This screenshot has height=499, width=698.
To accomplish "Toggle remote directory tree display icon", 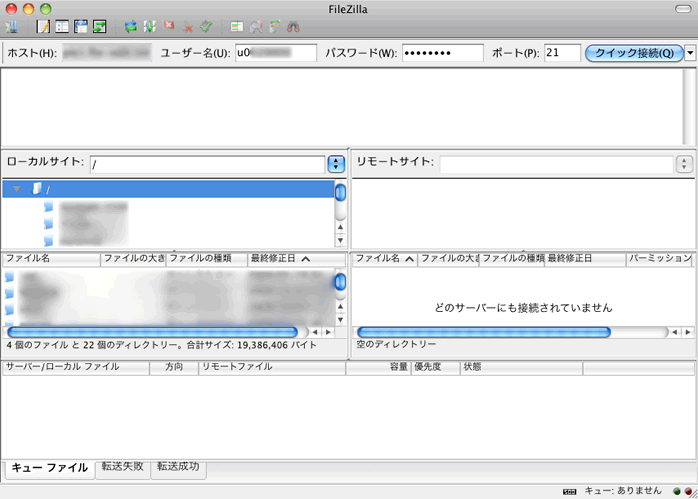I will 81,27.
